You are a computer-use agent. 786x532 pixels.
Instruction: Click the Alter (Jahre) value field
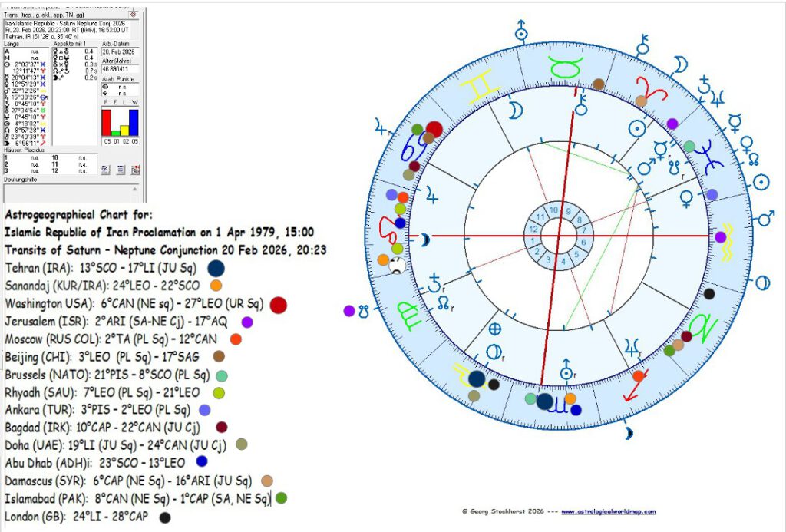[119, 68]
